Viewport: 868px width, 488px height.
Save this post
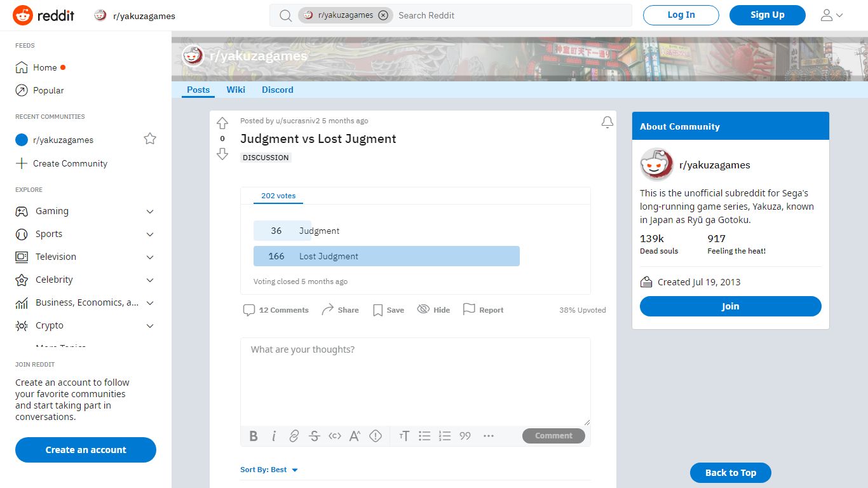click(388, 310)
